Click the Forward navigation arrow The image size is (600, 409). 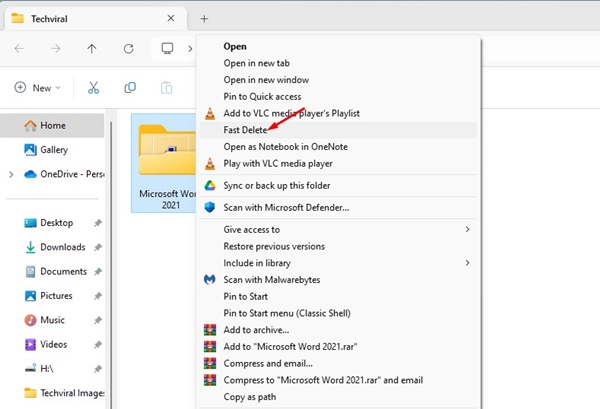tap(56, 49)
